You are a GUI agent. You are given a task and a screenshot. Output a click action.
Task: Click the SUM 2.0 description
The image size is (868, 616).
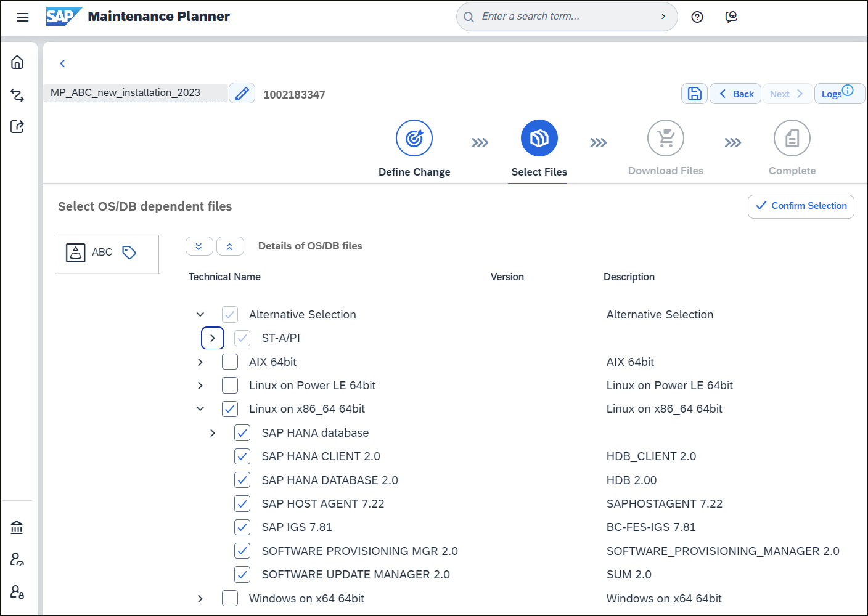629,575
